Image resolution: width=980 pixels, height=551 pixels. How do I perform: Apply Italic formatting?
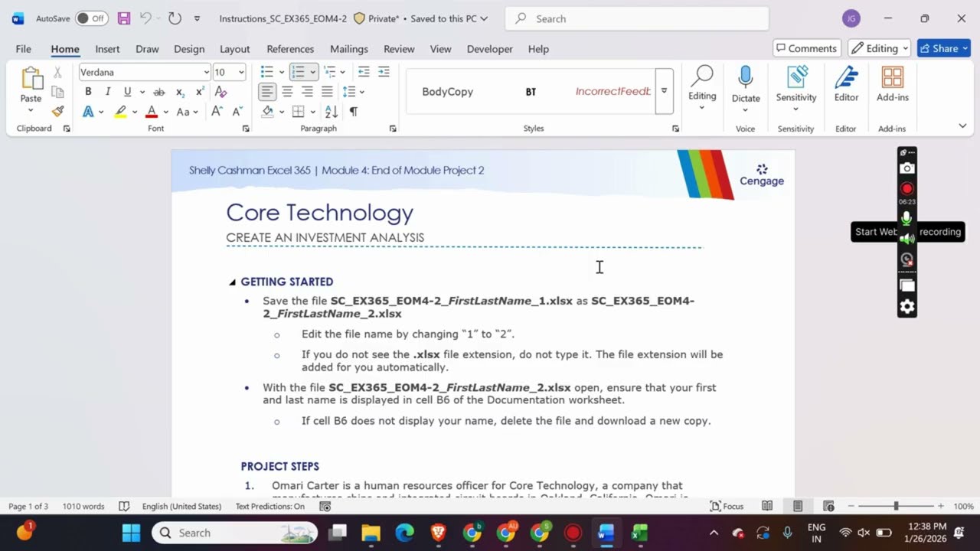point(108,92)
